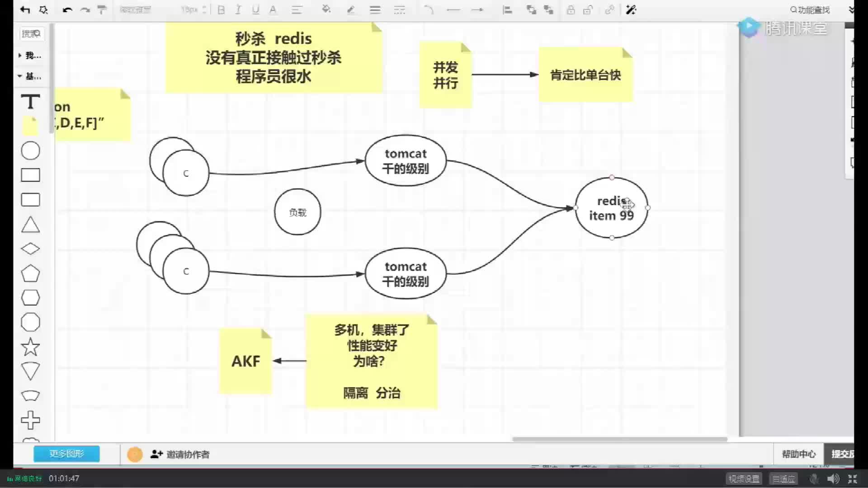Click the redo arrow in the toolbar

[85, 10]
